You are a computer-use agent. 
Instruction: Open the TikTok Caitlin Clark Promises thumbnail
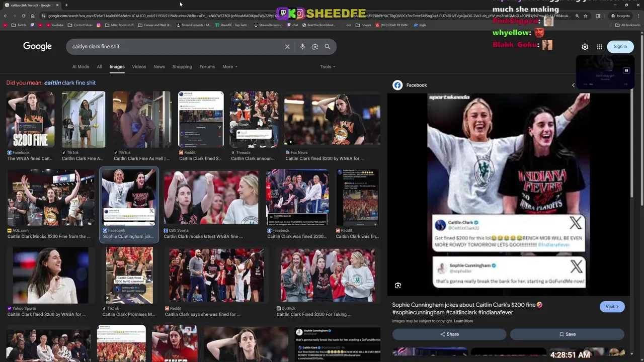click(129, 276)
